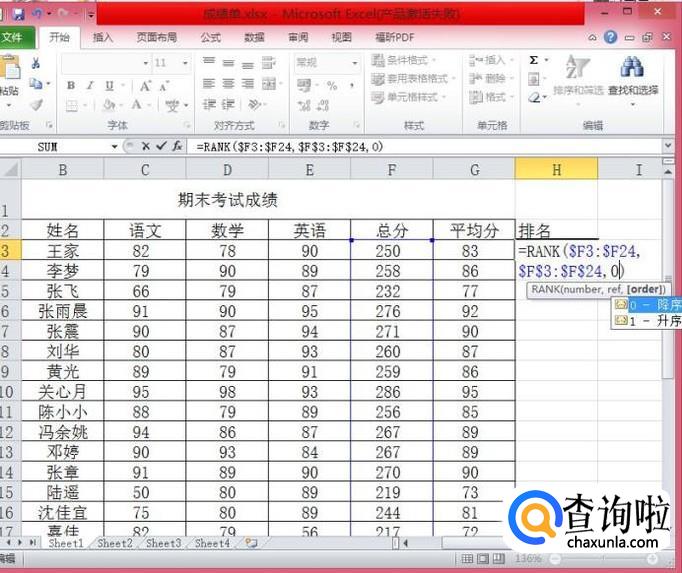Screen dimensions: 682x573
Task: Open the font name dropdown
Action: [x=146, y=64]
